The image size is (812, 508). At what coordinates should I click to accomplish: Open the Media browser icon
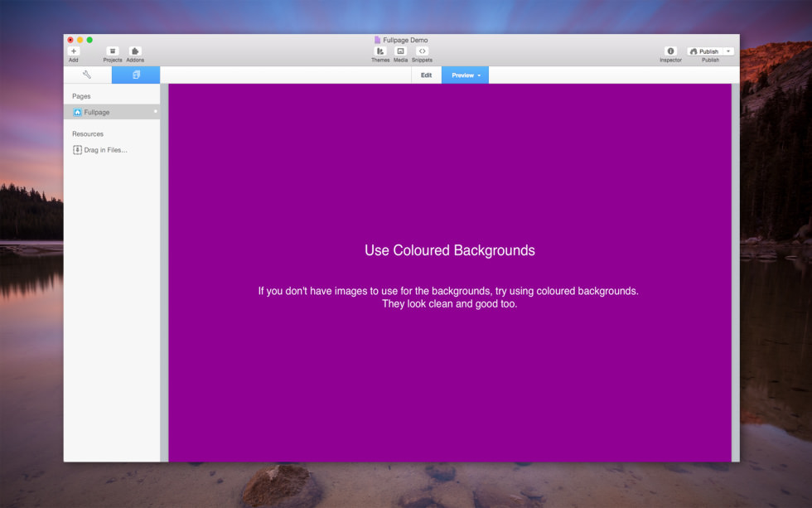click(x=400, y=51)
